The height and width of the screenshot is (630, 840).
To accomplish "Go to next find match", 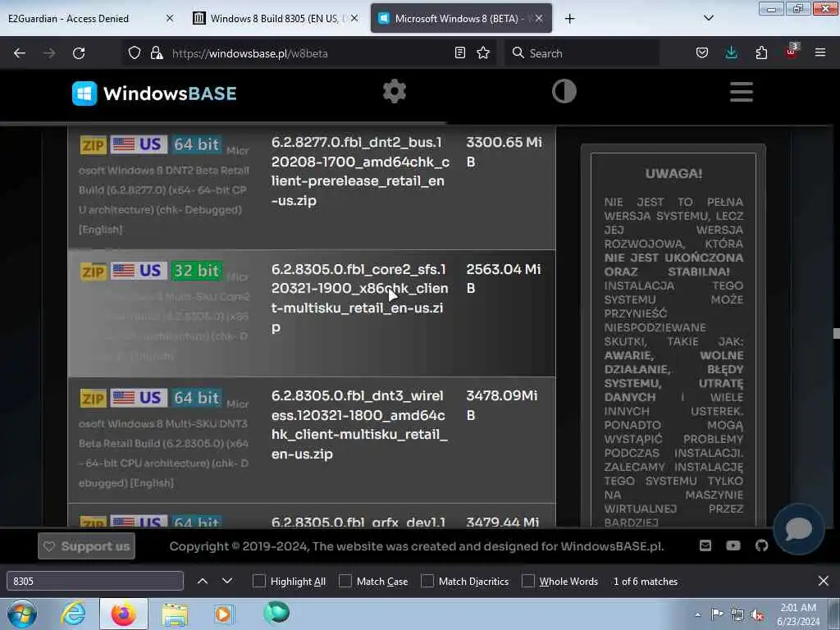I will pos(227,581).
